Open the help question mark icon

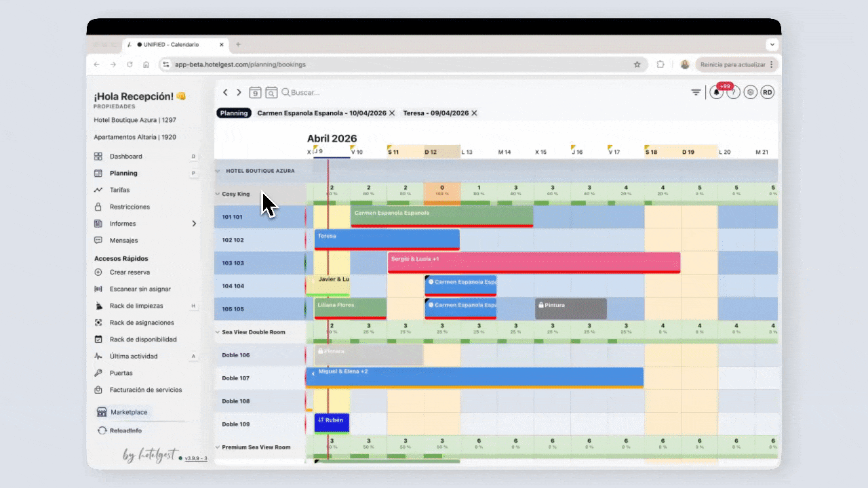(733, 92)
